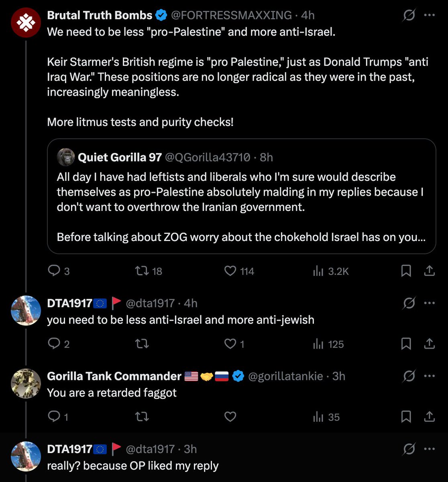Repost the Brutal Truth Bombs tweet
448x482 pixels.
pos(149,271)
